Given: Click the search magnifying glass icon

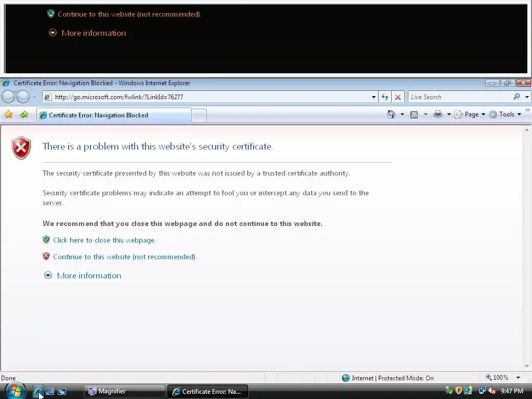Looking at the screenshot, I should coord(516,97).
